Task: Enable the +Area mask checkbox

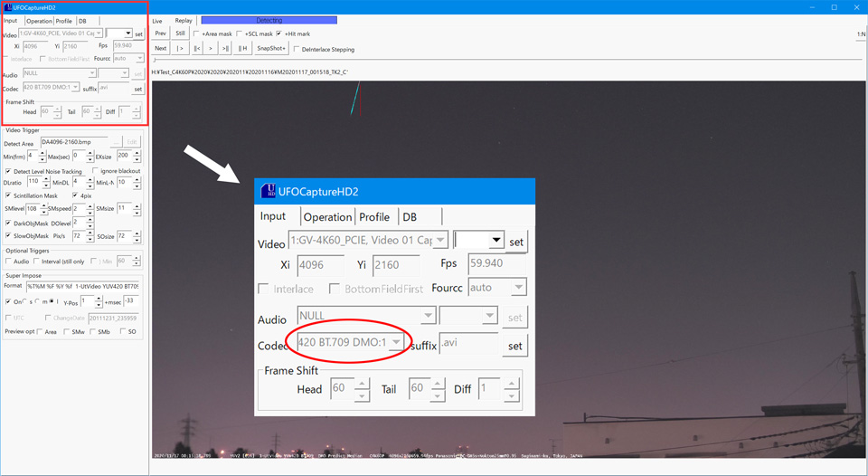Action: [x=197, y=33]
